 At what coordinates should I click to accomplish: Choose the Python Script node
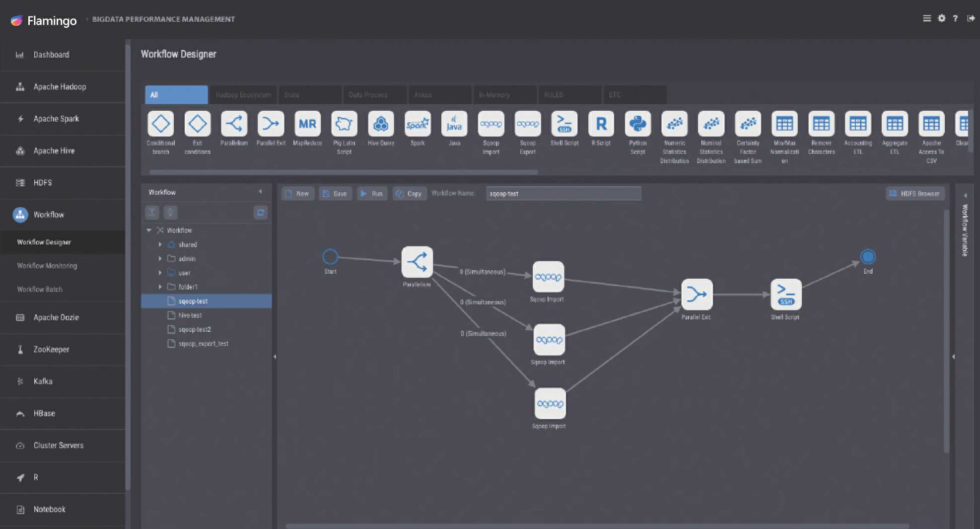[637, 124]
